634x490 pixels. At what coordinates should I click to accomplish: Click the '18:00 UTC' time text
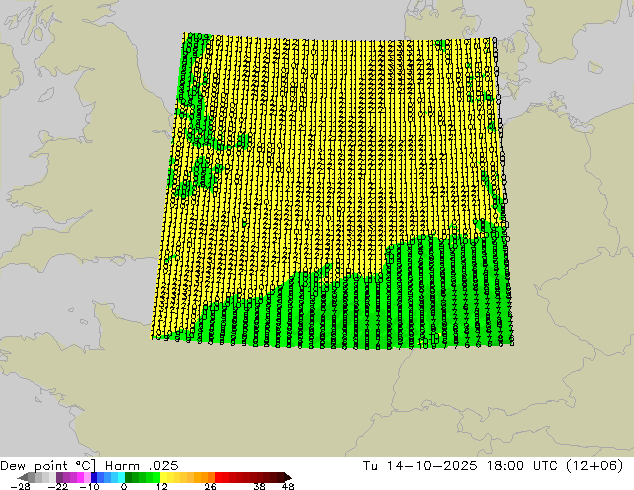(x=522, y=466)
